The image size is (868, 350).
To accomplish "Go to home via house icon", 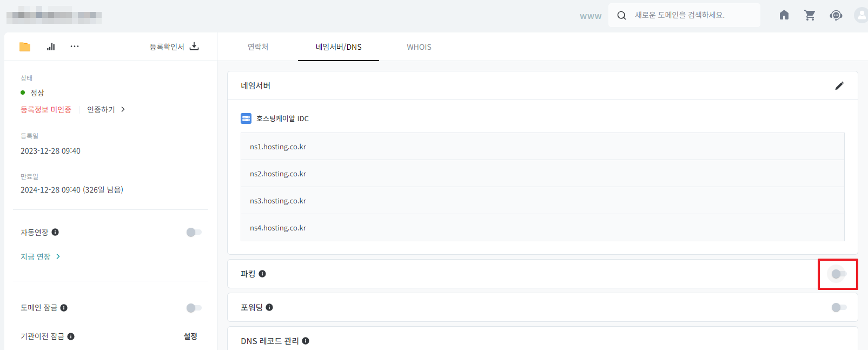I will (x=784, y=15).
